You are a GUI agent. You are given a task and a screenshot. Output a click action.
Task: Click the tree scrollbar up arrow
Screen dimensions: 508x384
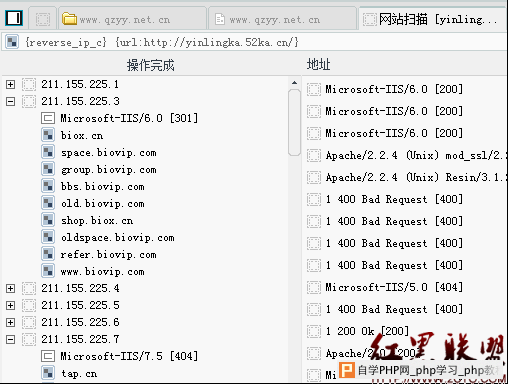coord(294,83)
